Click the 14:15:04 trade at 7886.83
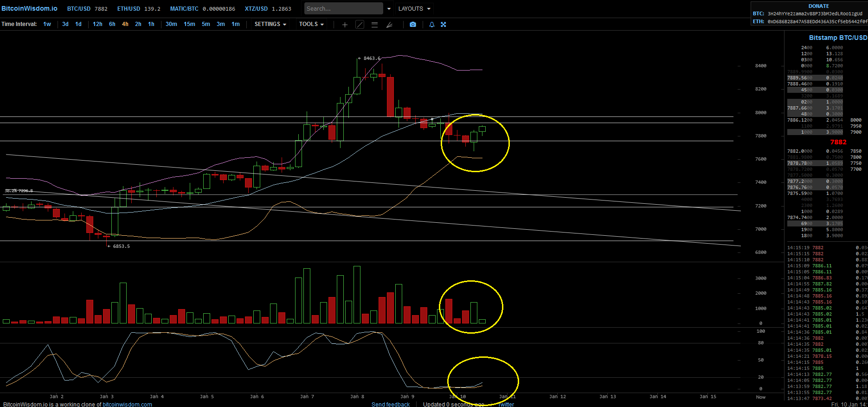 [828, 278]
